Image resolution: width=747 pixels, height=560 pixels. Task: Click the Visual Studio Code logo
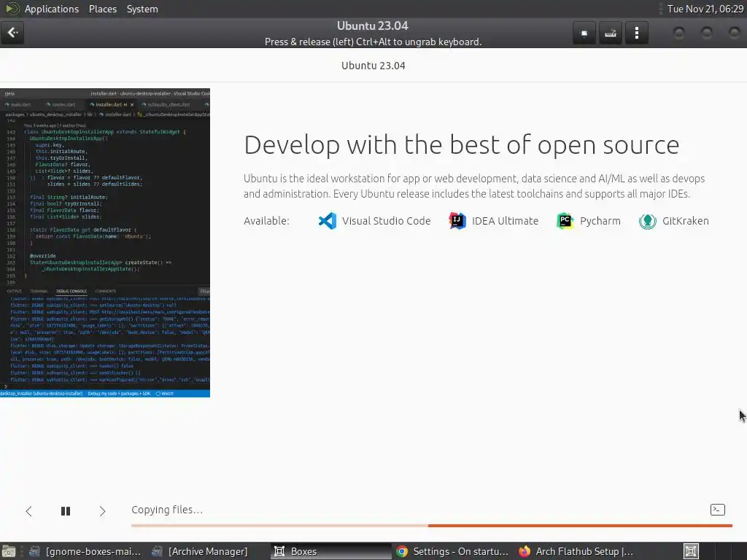click(328, 221)
